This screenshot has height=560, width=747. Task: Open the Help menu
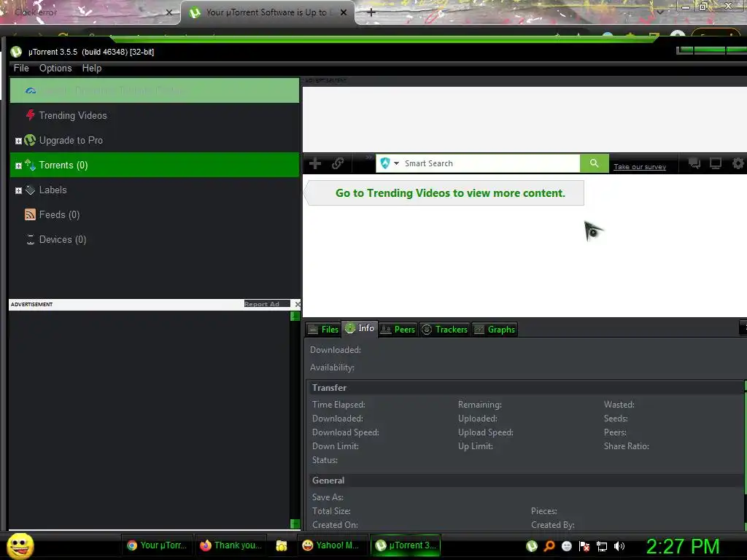pyautogui.click(x=91, y=68)
